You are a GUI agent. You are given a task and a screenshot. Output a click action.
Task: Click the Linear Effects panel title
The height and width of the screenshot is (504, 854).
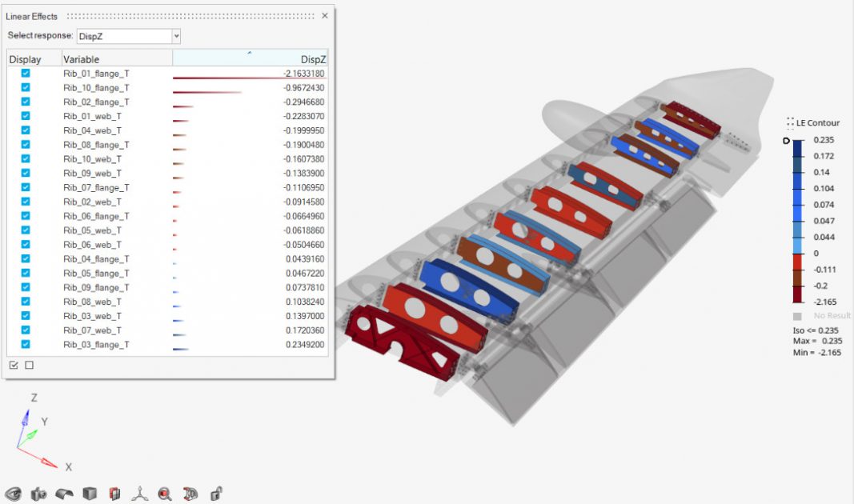(32, 16)
